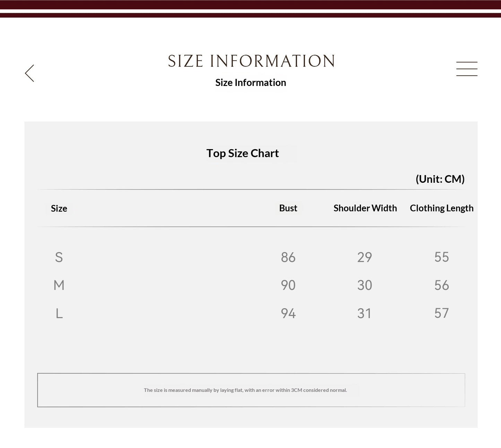The width and height of the screenshot is (501, 448).
Task: Click bust value 86 for size S
Action: [288, 257]
